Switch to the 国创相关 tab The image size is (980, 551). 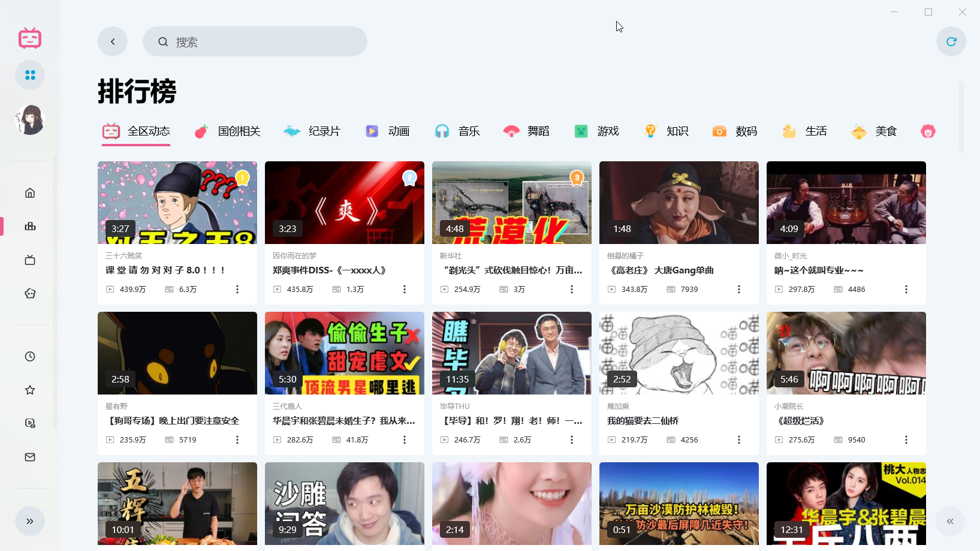coord(228,131)
